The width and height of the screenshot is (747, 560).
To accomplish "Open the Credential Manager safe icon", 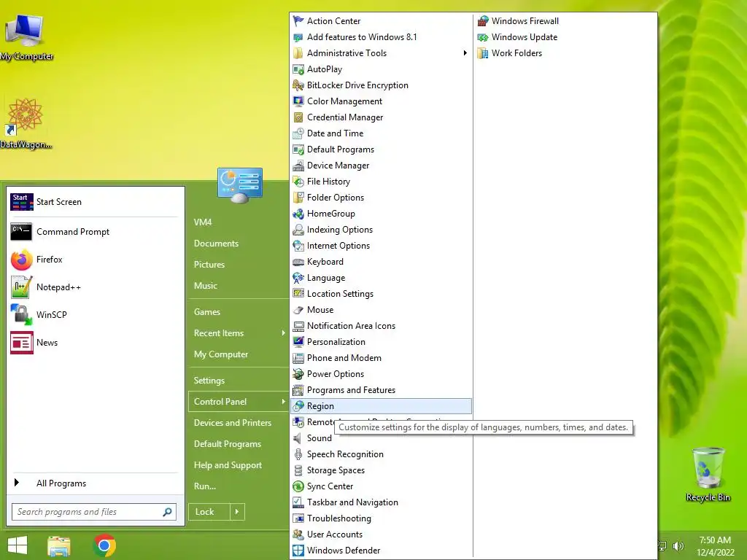I will (x=298, y=117).
